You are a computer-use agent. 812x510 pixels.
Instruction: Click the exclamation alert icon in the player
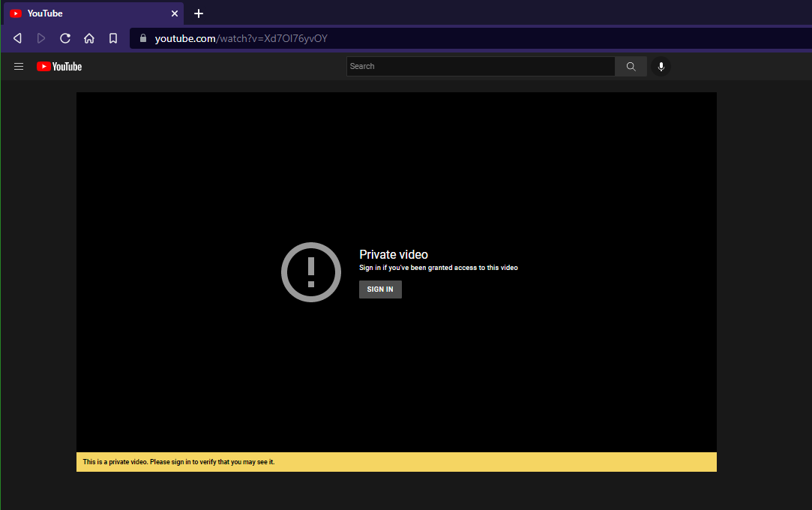[310, 272]
